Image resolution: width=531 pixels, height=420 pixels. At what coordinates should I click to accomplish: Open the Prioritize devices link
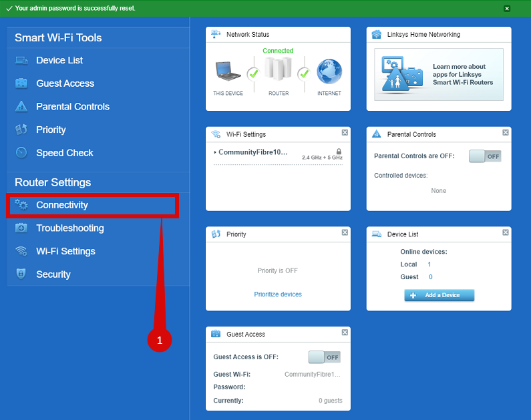pos(278,294)
